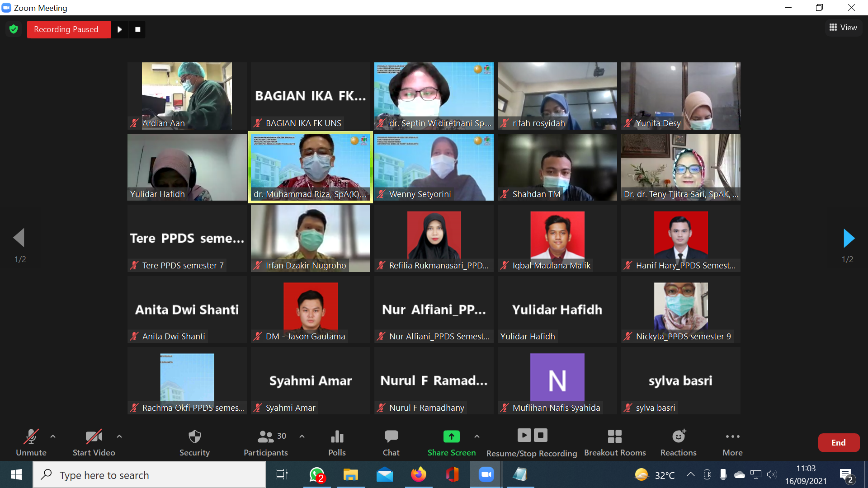This screenshot has width=868, height=488.
Task: Toggle Start Video camera
Action: point(94,442)
